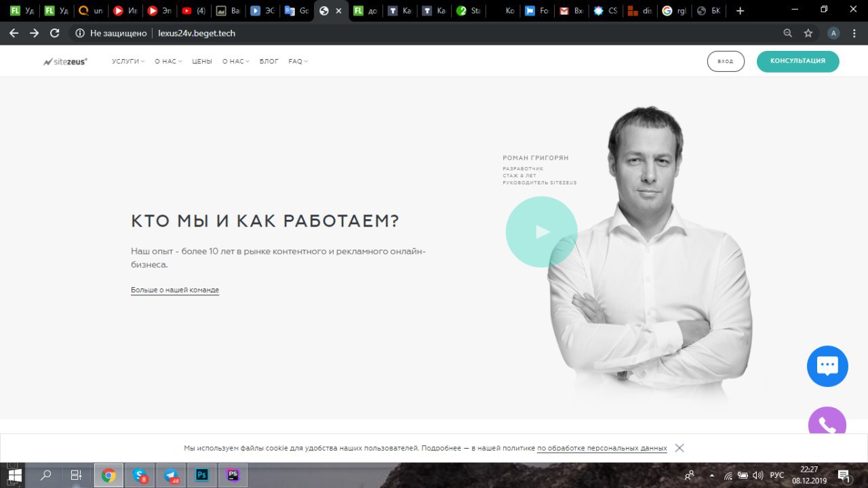Switch to the 'Ва' browser tab
Screen dimensions: 868x488
(229, 11)
